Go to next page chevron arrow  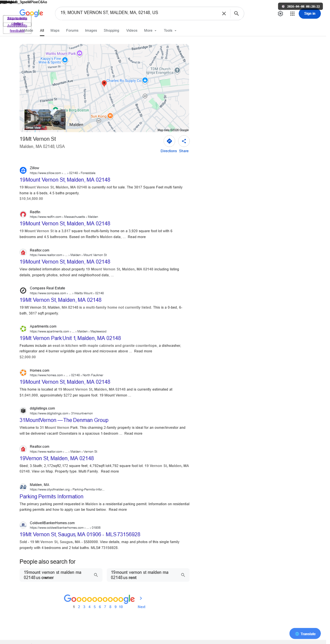pos(141,598)
